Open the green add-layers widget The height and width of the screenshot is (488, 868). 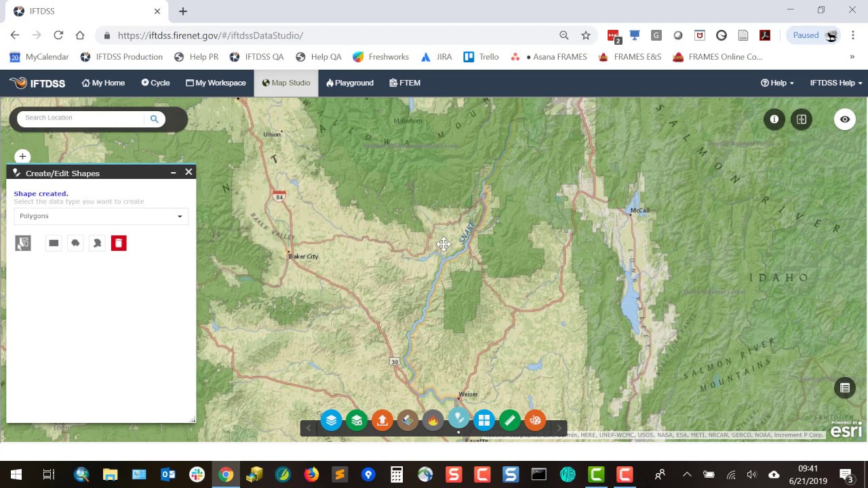(357, 421)
